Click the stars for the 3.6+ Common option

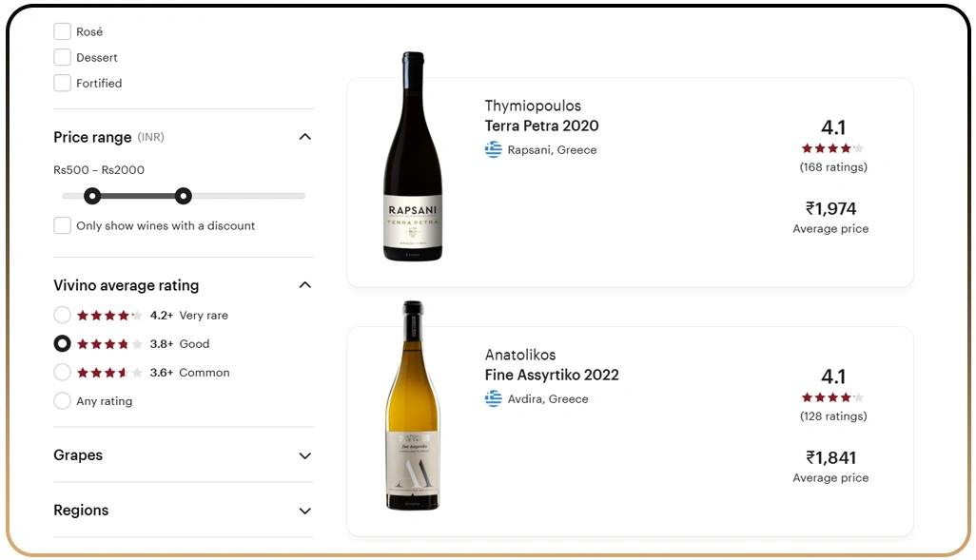pyautogui.click(x=109, y=373)
